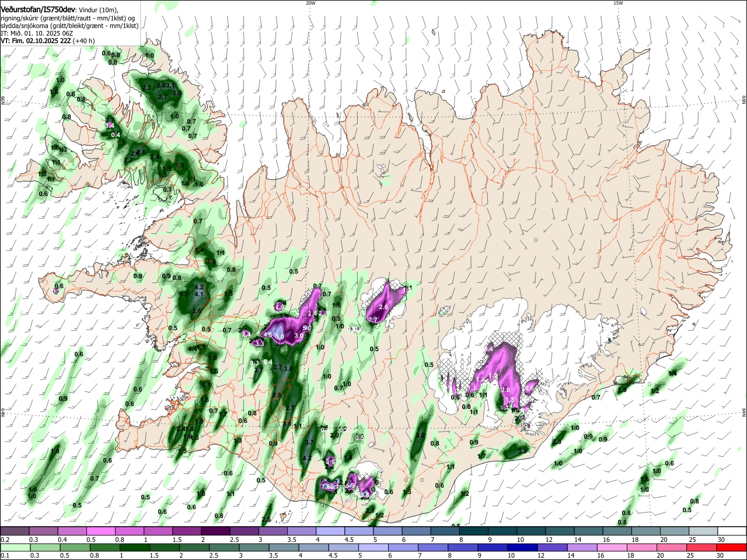Pick the dark teal snow-scale swatch labeled 8
The height and width of the screenshot is (560, 747).
[473, 531]
